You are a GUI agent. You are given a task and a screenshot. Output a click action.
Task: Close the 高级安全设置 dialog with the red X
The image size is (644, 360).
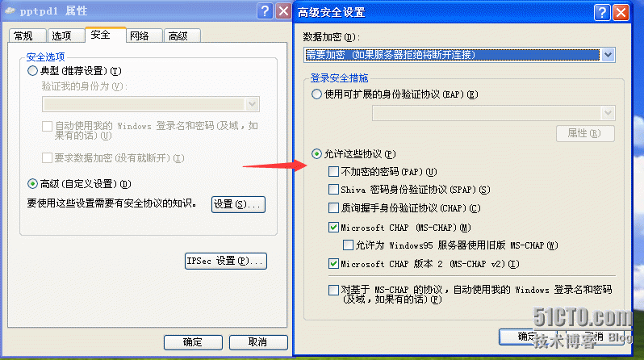click(x=621, y=12)
